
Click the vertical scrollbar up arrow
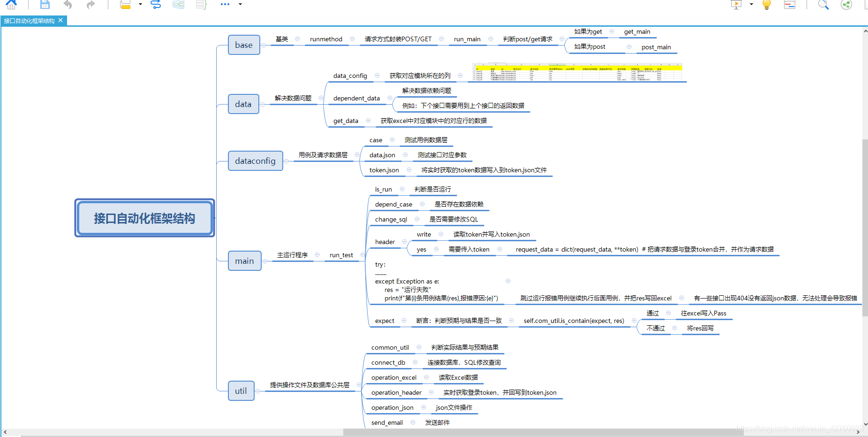(x=865, y=31)
